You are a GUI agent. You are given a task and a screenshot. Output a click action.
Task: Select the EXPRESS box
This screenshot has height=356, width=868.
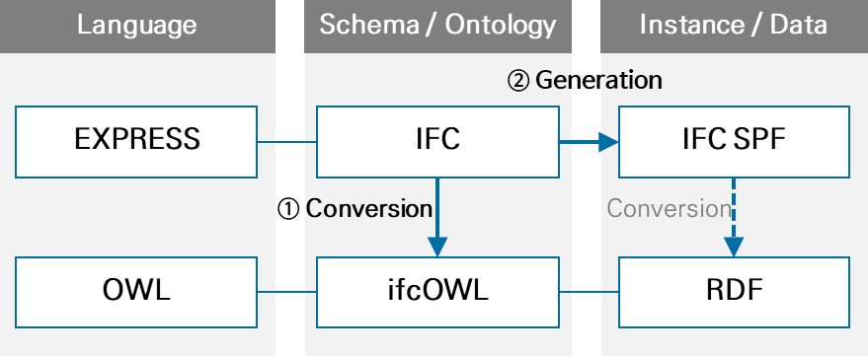(136, 142)
